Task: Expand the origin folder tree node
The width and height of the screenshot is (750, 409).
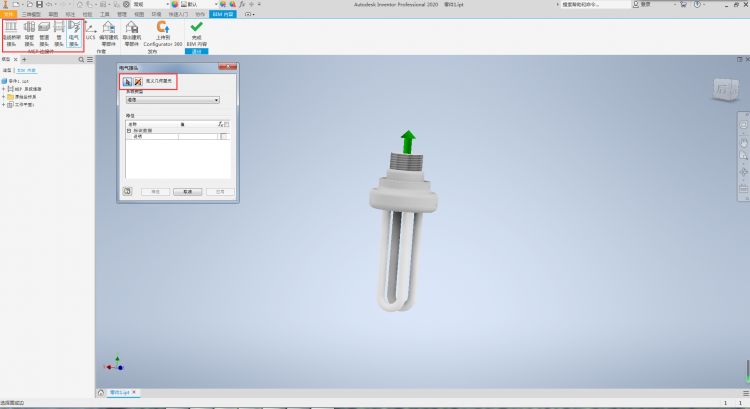Action: click(x=4, y=97)
